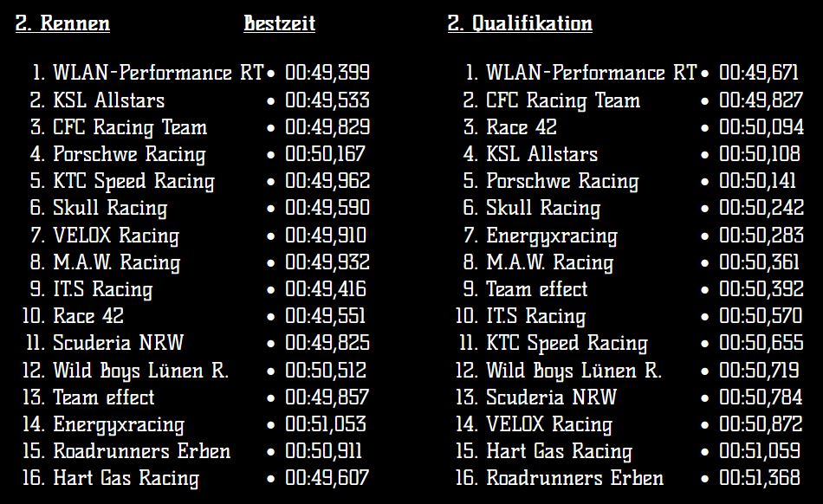Click the race best time 00:49,399
This screenshot has height=504, width=823.
pos(327,74)
